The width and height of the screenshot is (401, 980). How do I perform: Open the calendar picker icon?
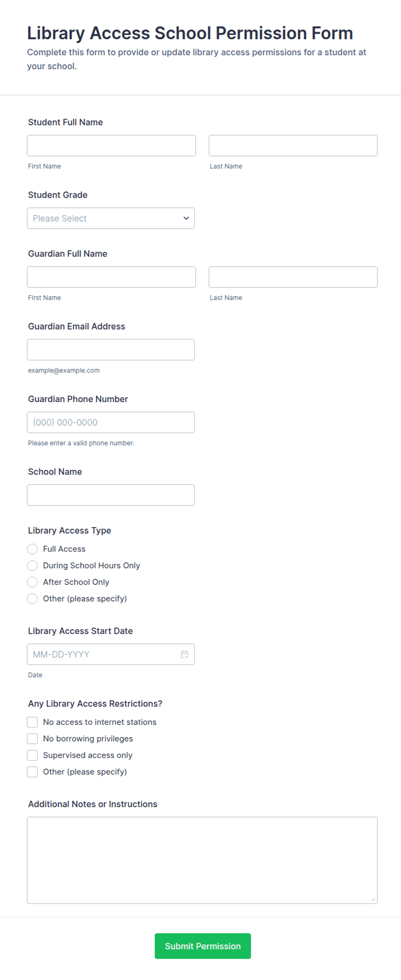click(x=185, y=654)
